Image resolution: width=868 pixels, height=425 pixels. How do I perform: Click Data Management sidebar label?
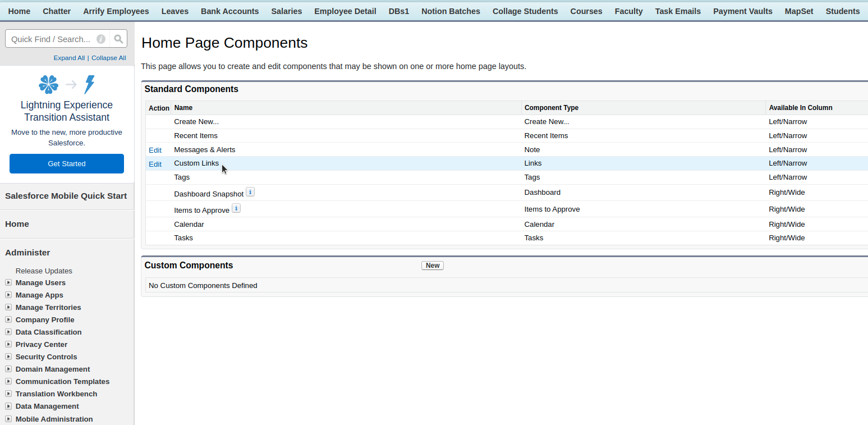tap(47, 406)
